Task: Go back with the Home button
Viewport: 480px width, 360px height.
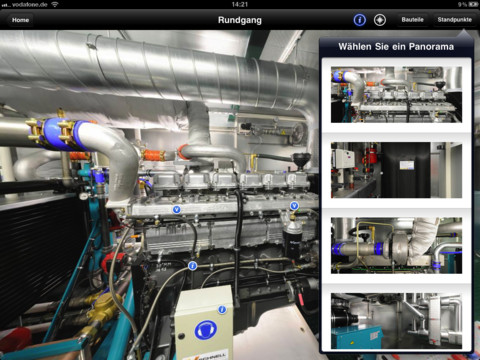Action: pos(20,20)
